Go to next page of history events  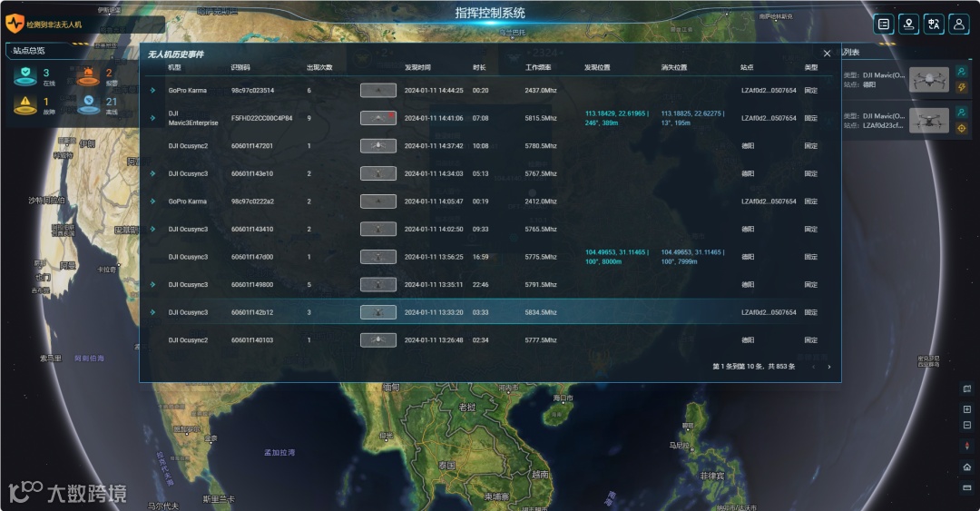[x=829, y=367]
